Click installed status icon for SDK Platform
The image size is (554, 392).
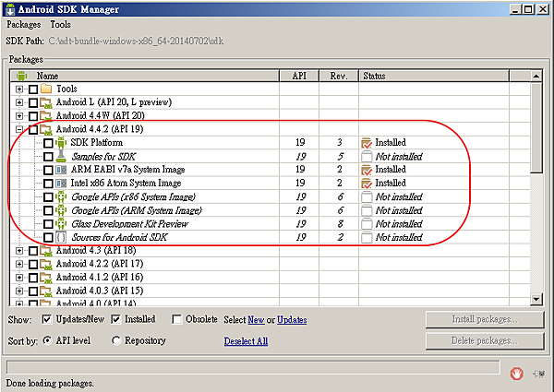pyautogui.click(x=367, y=143)
